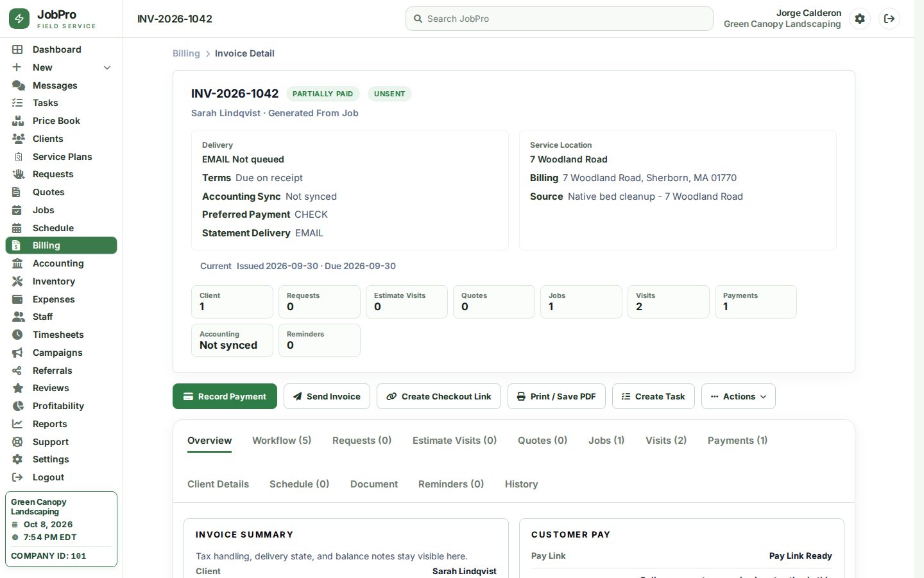The height and width of the screenshot is (578, 924).
Task: Expand the New menu chevron
Action: pos(107,67)
